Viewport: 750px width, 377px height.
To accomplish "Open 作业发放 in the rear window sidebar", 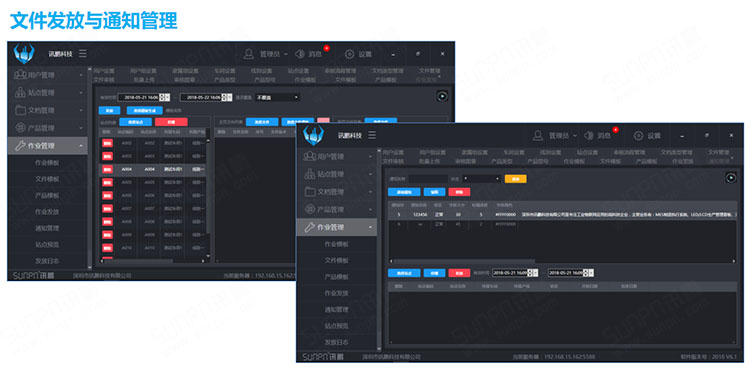I will [47, 211].
